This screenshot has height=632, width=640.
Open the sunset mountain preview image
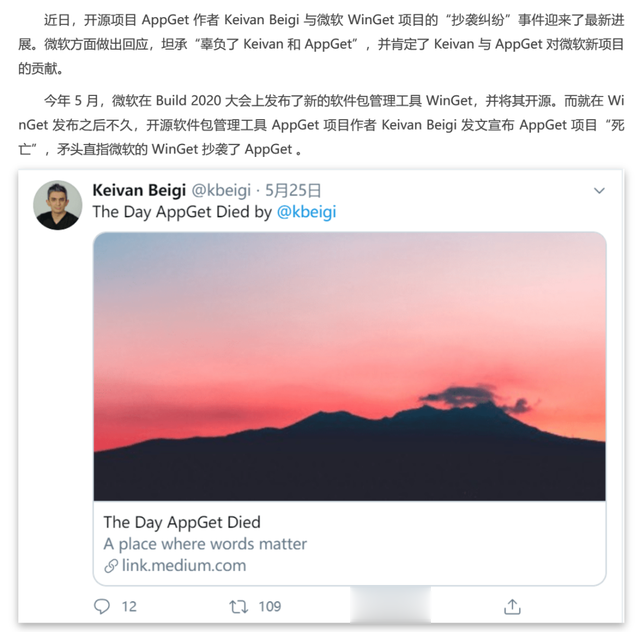tap(349, 366)
